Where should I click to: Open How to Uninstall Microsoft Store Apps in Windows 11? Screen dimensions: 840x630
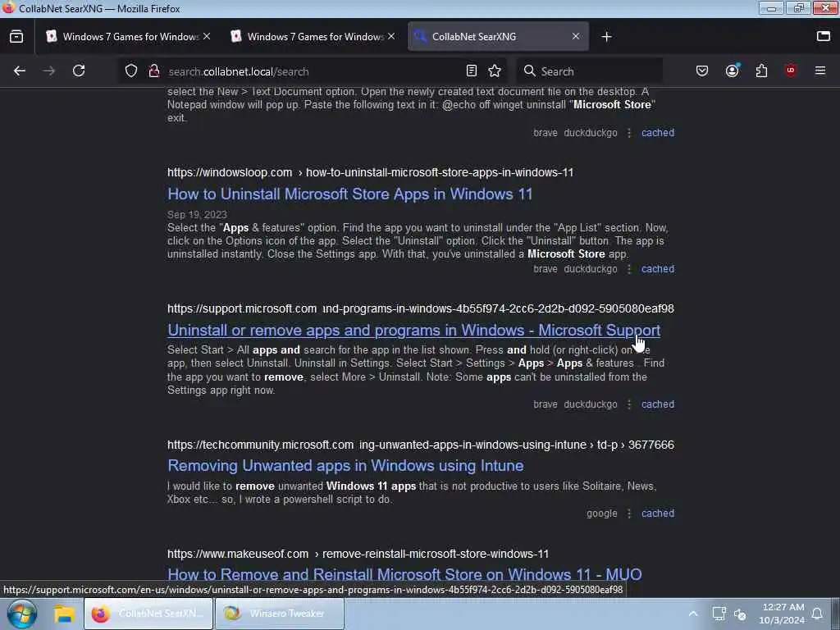click(x=349, y=194)
